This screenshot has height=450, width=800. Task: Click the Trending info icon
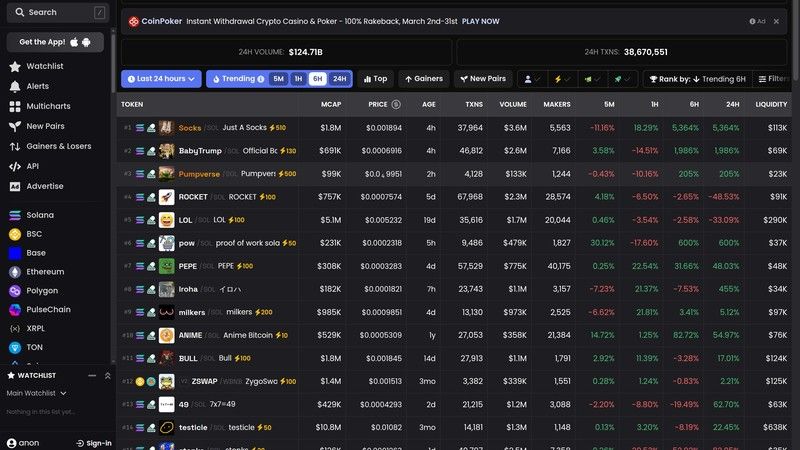261,79
